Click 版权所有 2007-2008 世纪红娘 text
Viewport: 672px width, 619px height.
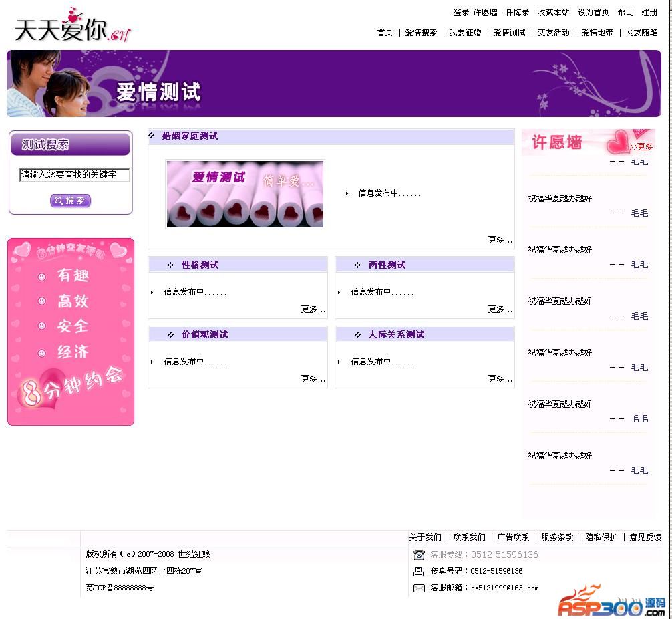[148, 554]
